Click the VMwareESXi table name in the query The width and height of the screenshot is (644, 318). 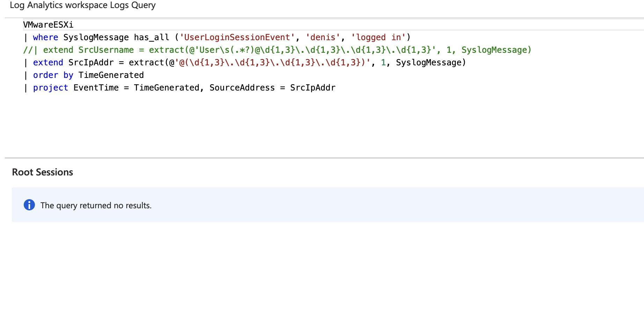coord(48,24)
